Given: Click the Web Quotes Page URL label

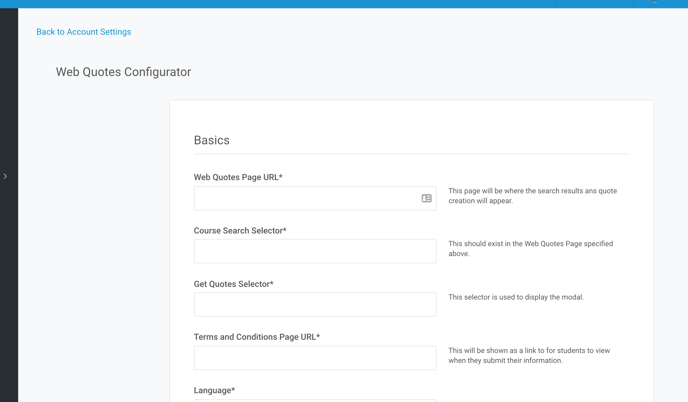Looking at the screenshot, I should point(238,177).
